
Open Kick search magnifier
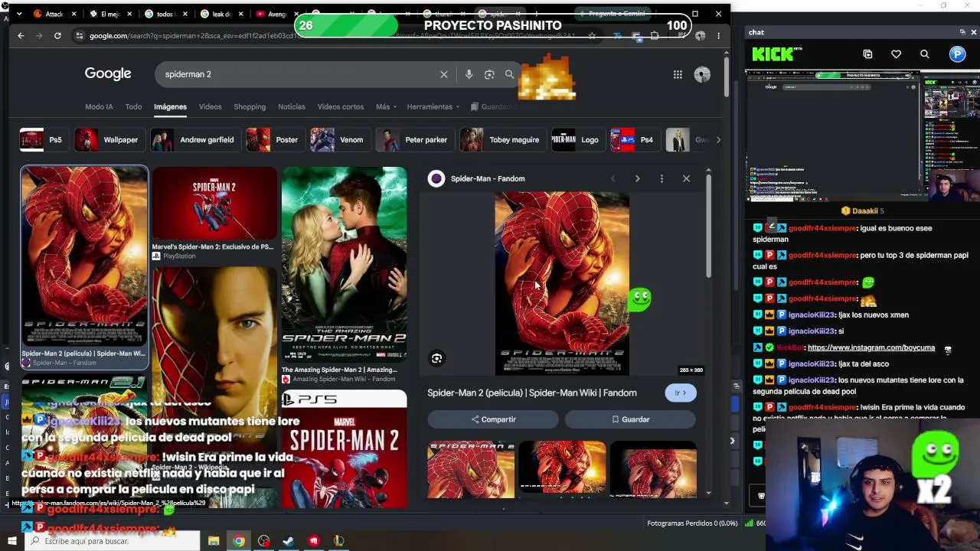tap(925, 54)
